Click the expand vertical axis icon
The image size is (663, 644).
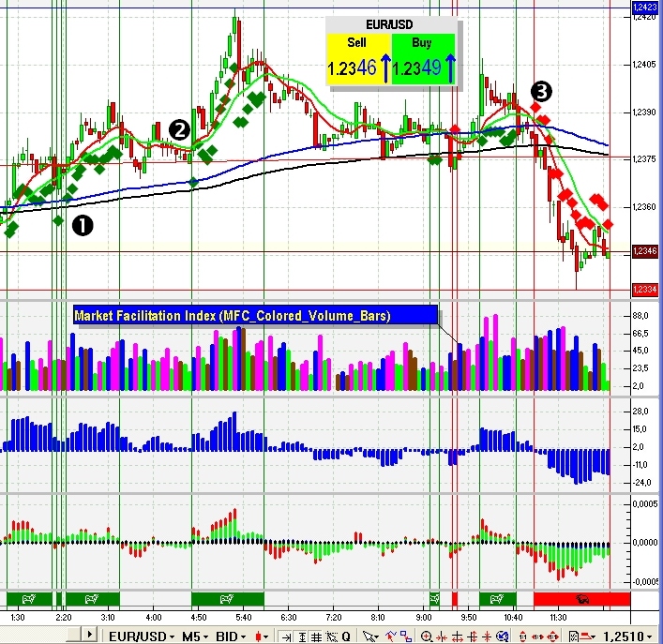(473, 637)
